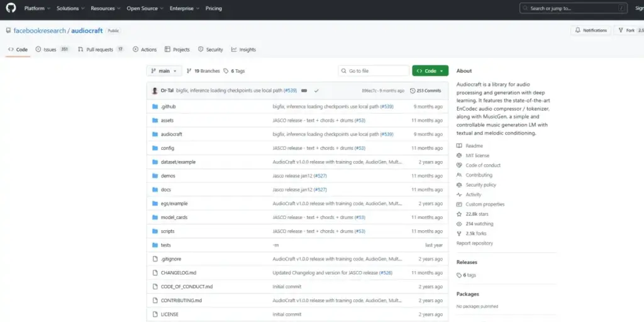Screen dimensions: 644x322
Task: Open the egs/example folder
Action: 174,203
